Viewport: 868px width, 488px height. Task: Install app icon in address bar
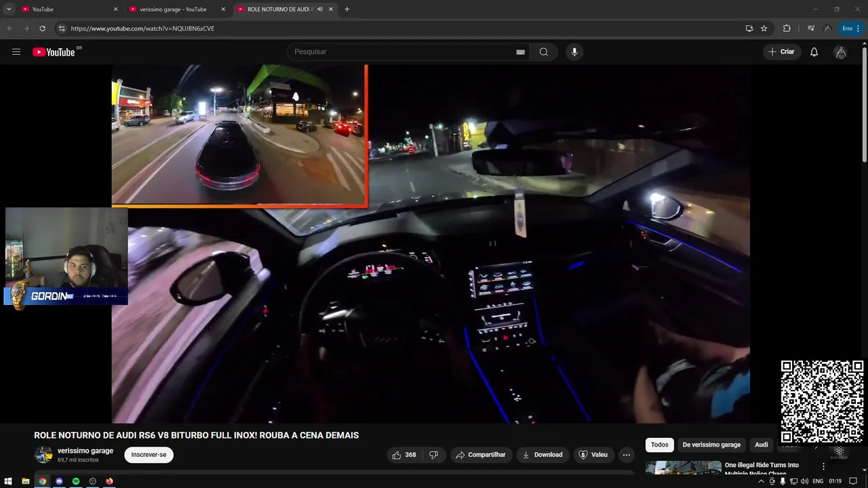[x=749, y=28]
